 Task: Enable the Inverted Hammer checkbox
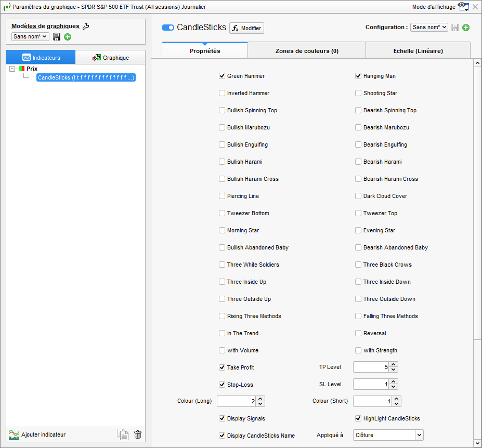222,93
